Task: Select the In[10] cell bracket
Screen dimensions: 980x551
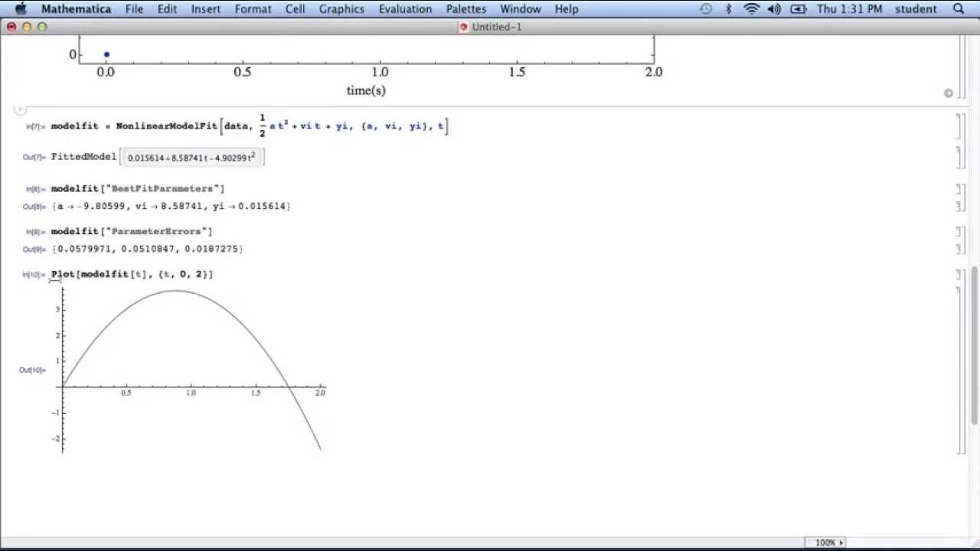Action: pos(959,274)
